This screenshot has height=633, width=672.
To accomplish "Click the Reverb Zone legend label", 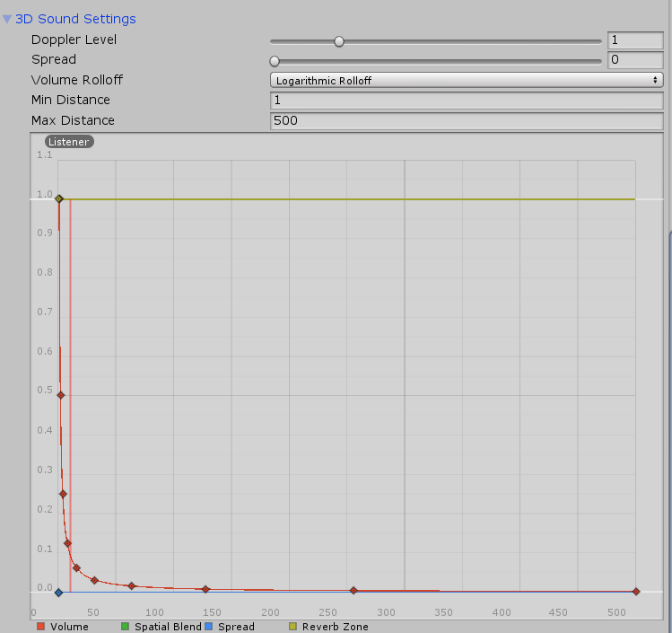I will coord(335,627).
